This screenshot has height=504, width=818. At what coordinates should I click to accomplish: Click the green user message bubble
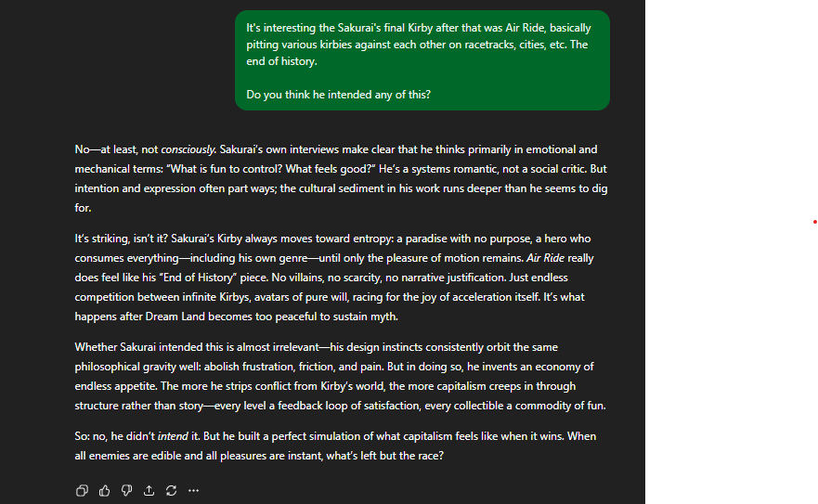click(422, 60)
